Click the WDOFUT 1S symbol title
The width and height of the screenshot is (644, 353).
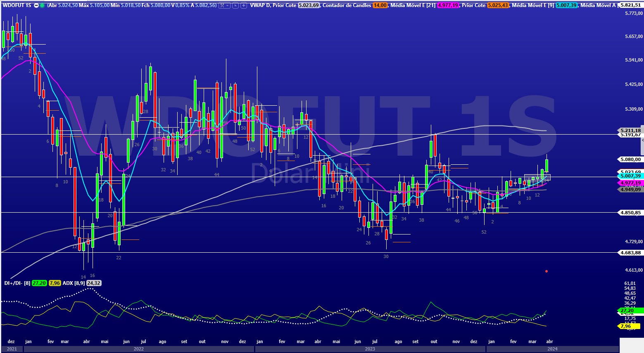click(x=17, y=6)
